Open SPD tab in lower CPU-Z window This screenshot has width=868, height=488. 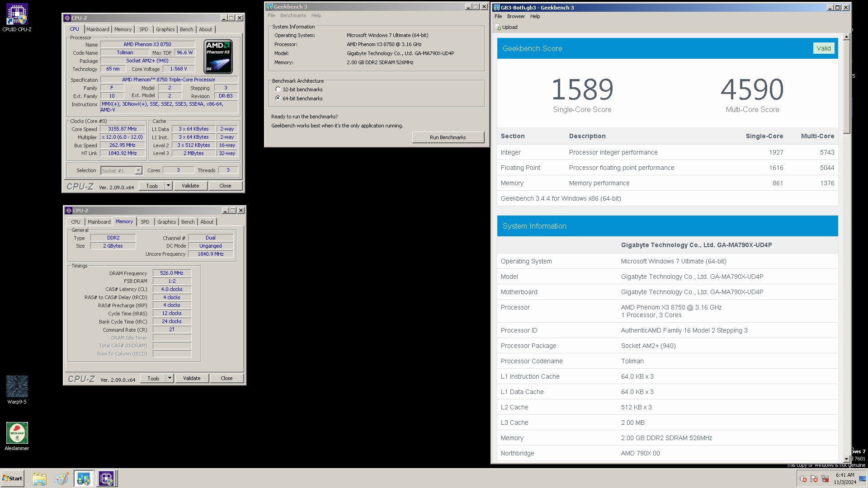click(x=145, y=222)
